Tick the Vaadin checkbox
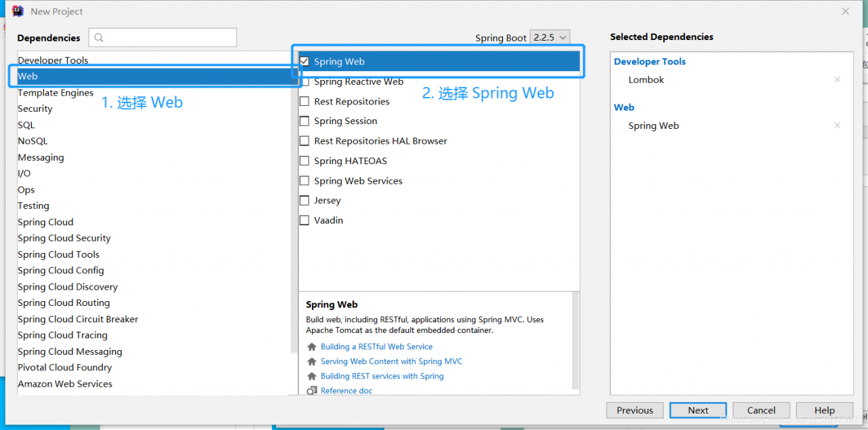The image size is (868, 430). point(304,220)
